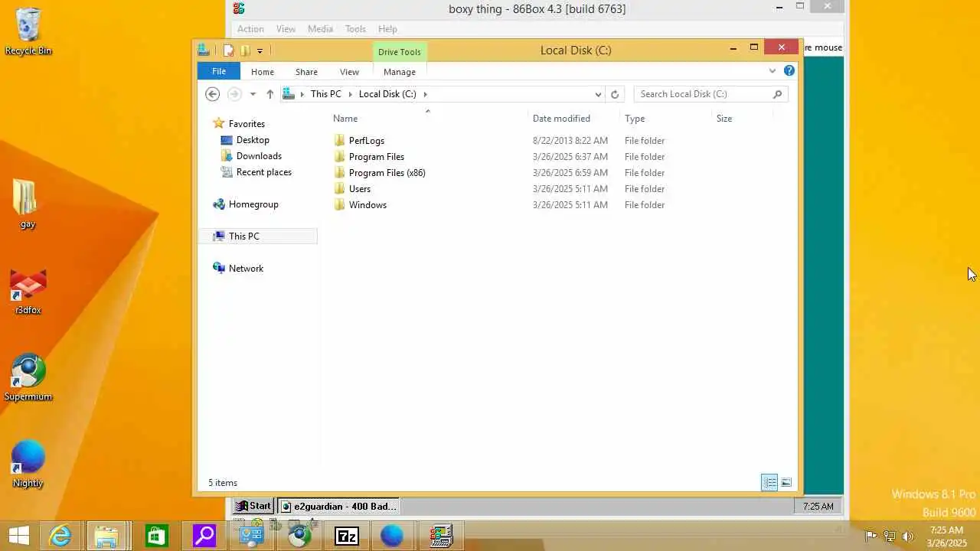Select the Program Files (x86) folder
Screen dimensions: 980x551
(387, 173)
